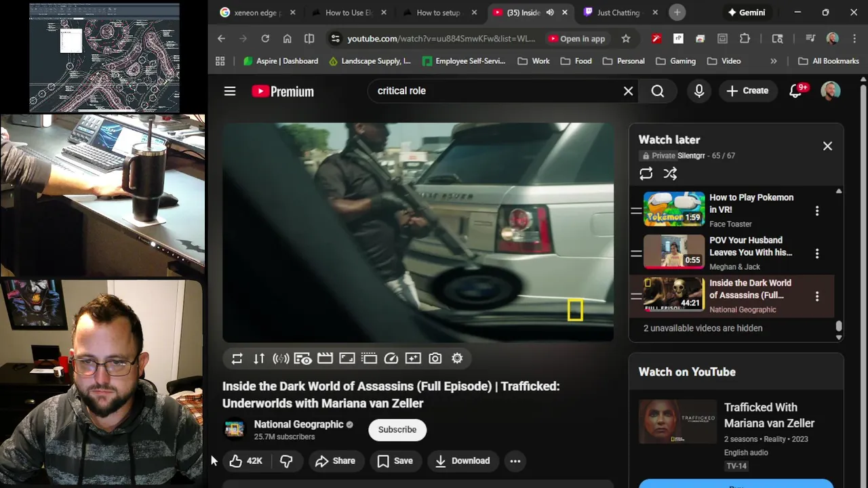Click the dashed pop-out player icon
868x488 pixels.
click(x=369, y=359)
